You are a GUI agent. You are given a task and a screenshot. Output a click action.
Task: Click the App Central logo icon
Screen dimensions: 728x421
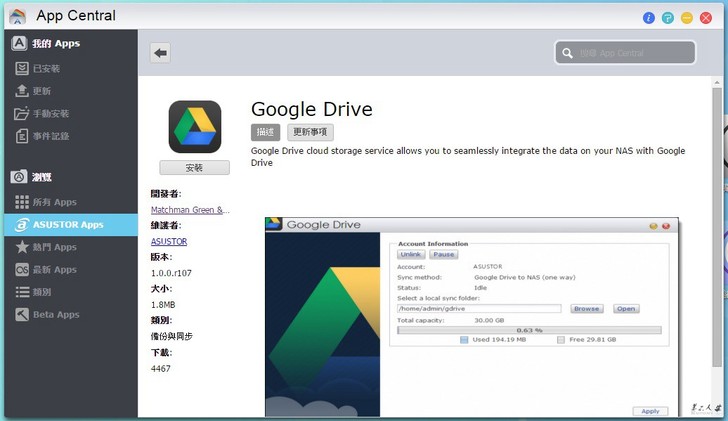click(18, 16)
